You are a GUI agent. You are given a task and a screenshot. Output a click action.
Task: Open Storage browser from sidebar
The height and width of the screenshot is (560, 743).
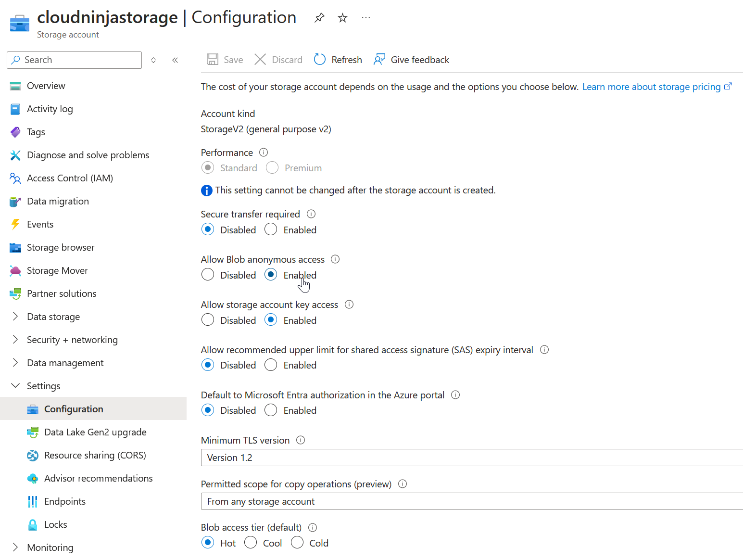point(61,247)
